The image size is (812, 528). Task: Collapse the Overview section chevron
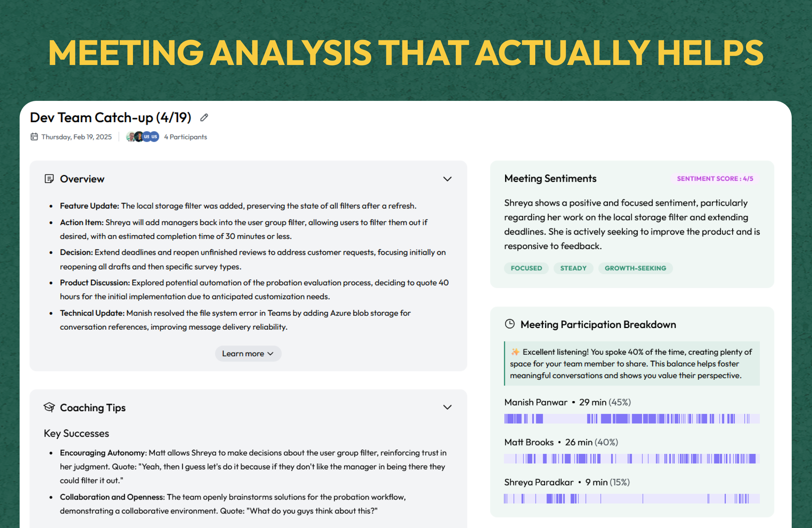click(x=447, y=179)
